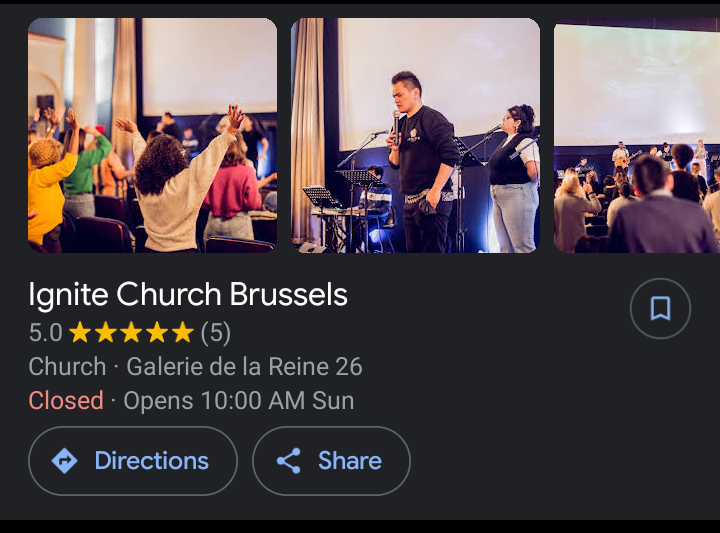Open the Directions button
Image resolution: width=720 pixels, height=533 pixels.
click(x=133, y=461)
